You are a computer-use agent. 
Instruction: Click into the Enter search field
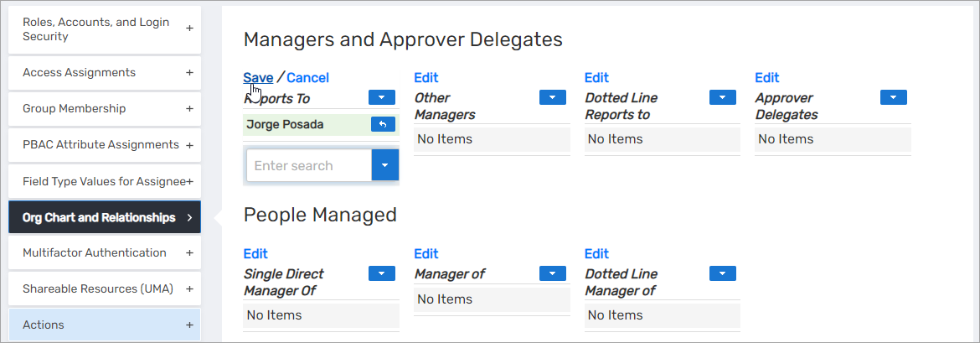[308, 165]
